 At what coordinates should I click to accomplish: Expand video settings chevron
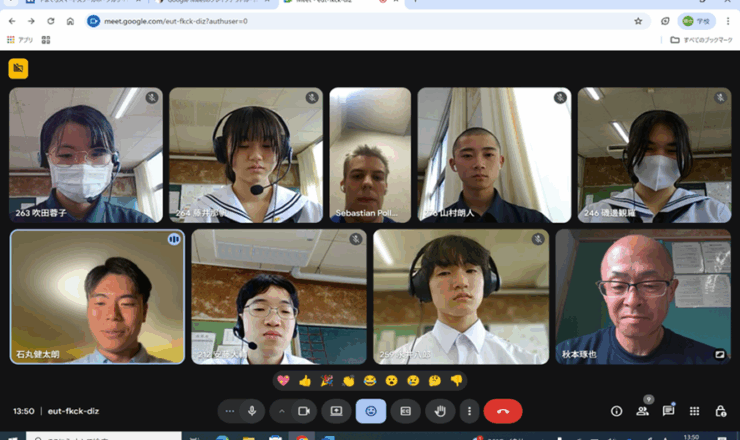[281, 411]
